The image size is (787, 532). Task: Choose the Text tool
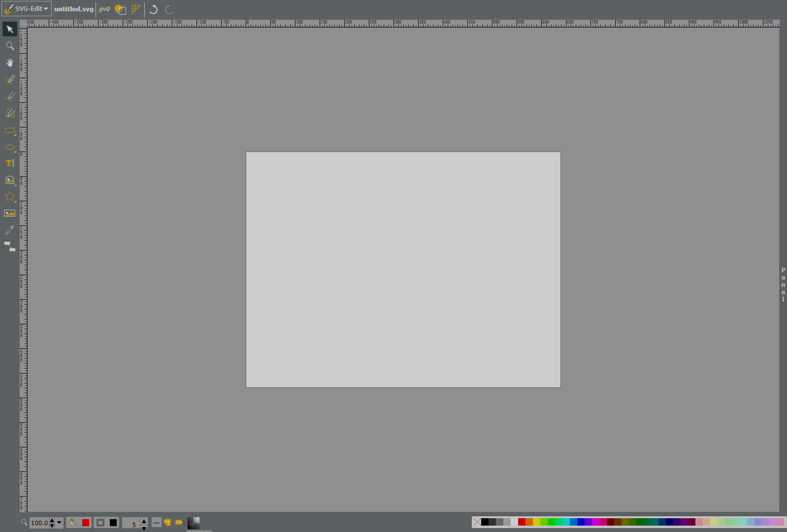click(x=10, y=163)
